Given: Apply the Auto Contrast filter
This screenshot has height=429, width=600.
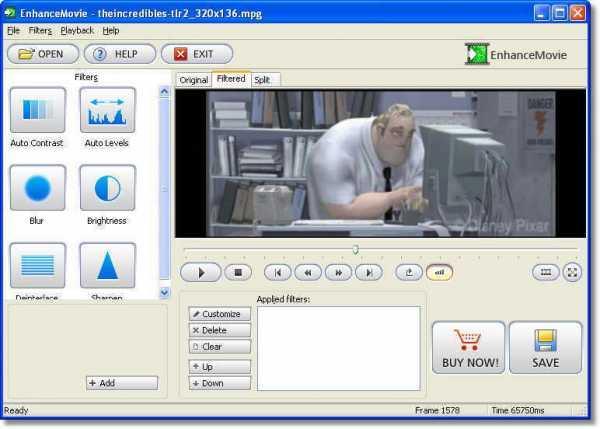Looking at the screenshot, I should [x=38, y=111].
